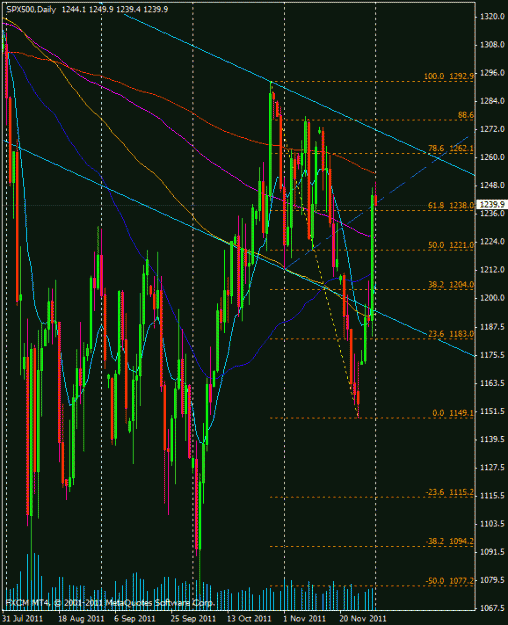Click the 13 Oct 2011 date label
The width and height of the screenshot is (508, 625).
(x=249, y=619)
